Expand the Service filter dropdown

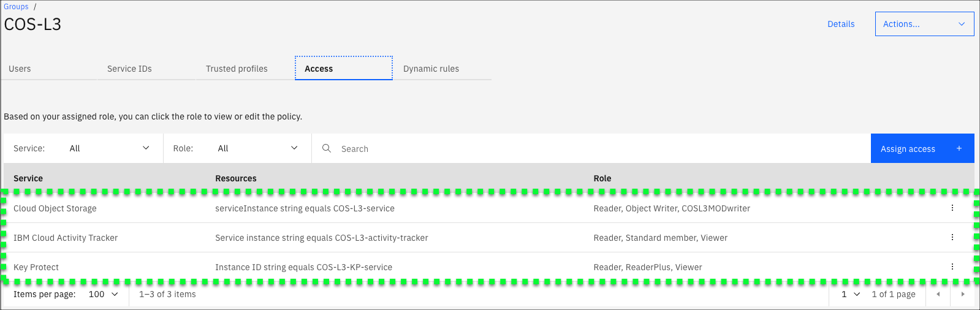pos(110,148)
